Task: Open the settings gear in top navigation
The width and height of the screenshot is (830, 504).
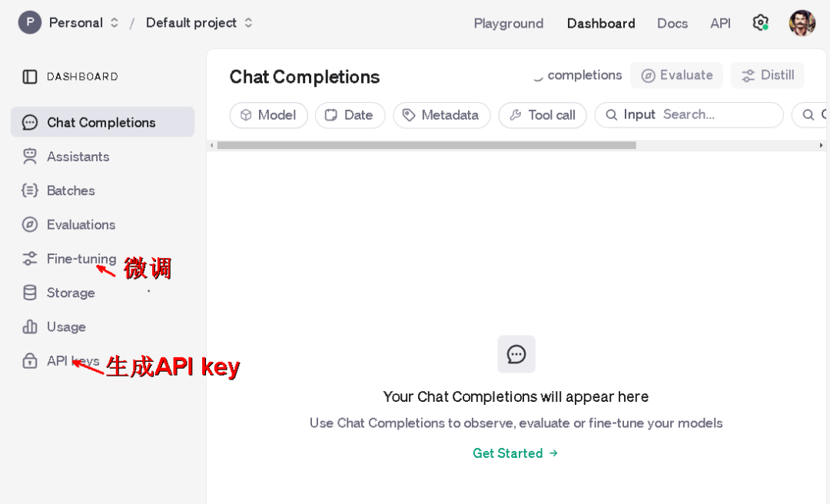Action: click(x=760, y=23)
